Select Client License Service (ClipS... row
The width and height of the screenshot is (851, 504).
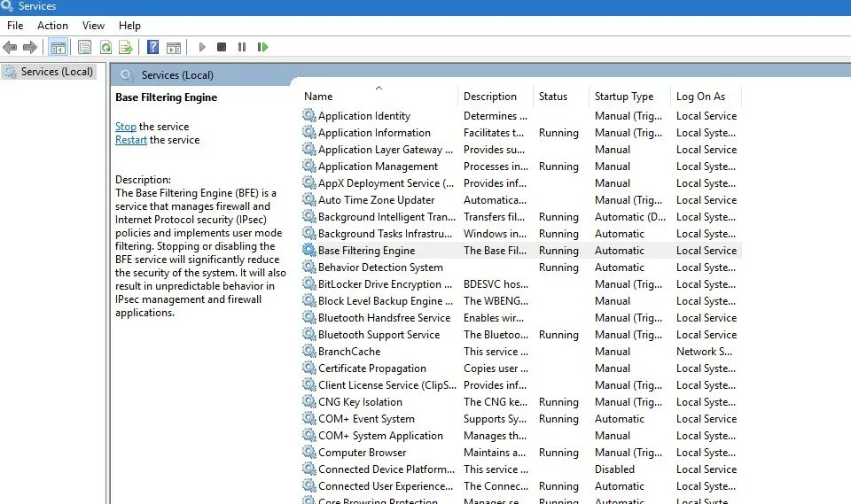pos(521,384)
